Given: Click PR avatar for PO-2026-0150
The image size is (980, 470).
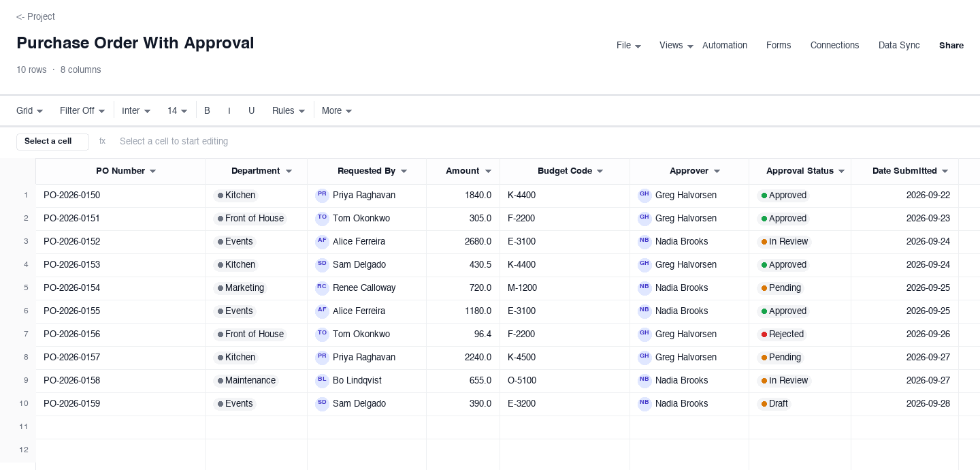Looking at the screenshot, I should click(322, 195).
